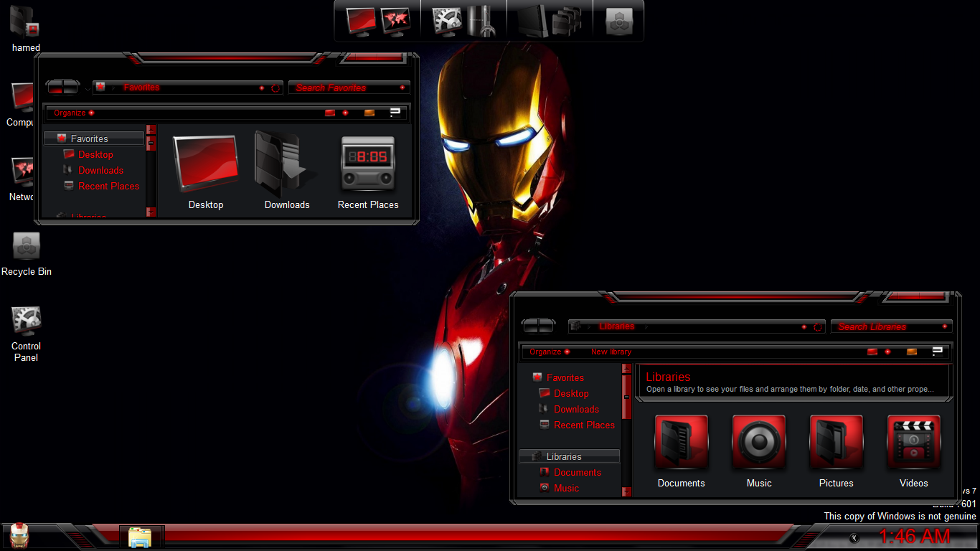
Task: Expand the breadcrumb arrow after Libraries in address bar
Action: coord(646,326)
